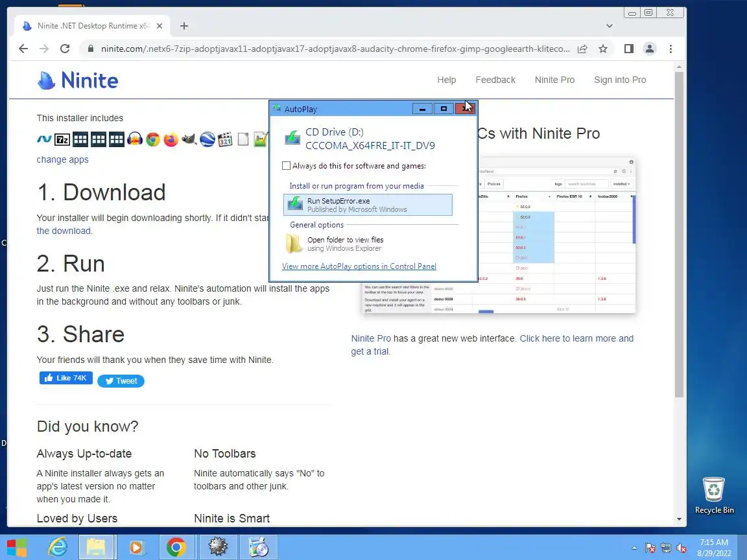
Task: Open File Explorer from the taskbar
Action: coord(96,547)
